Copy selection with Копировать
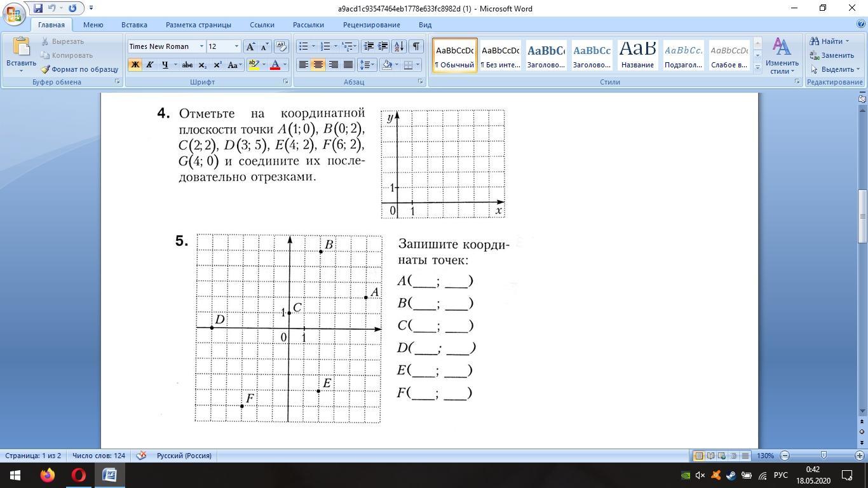The height and width of the screenshot is (488, 868). click(x=67, y=55)
